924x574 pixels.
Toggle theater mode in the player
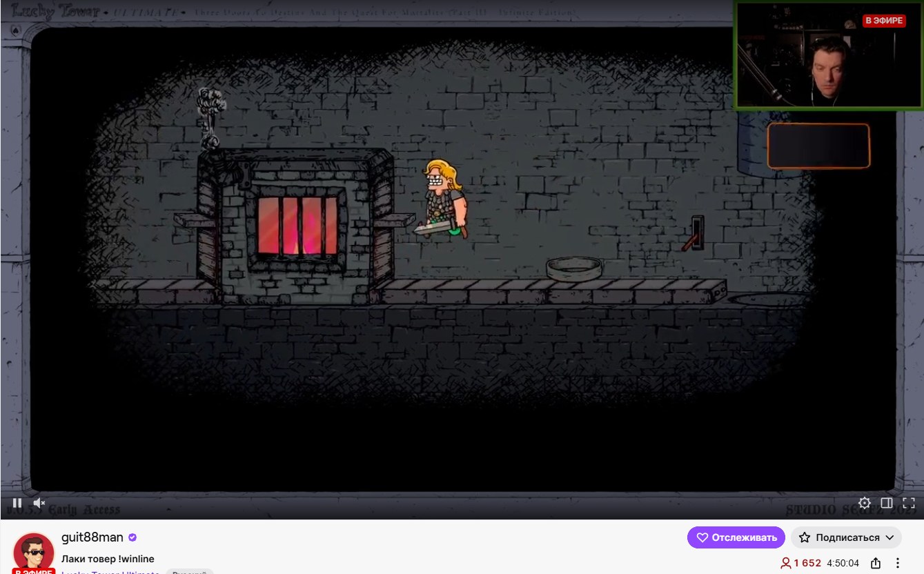pyautogui.click(x=887, y=503)
